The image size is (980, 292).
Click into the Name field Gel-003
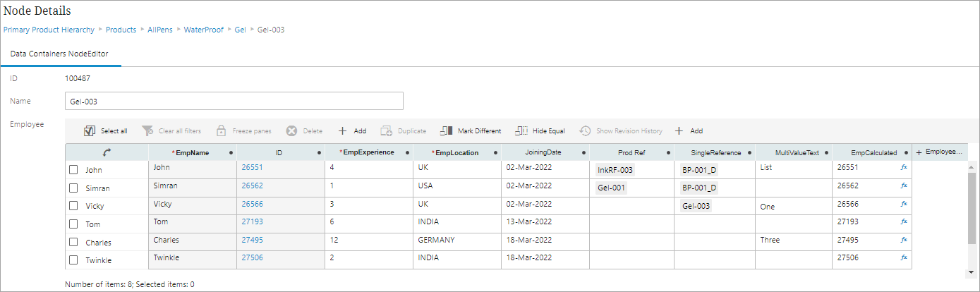coord(234,102)
